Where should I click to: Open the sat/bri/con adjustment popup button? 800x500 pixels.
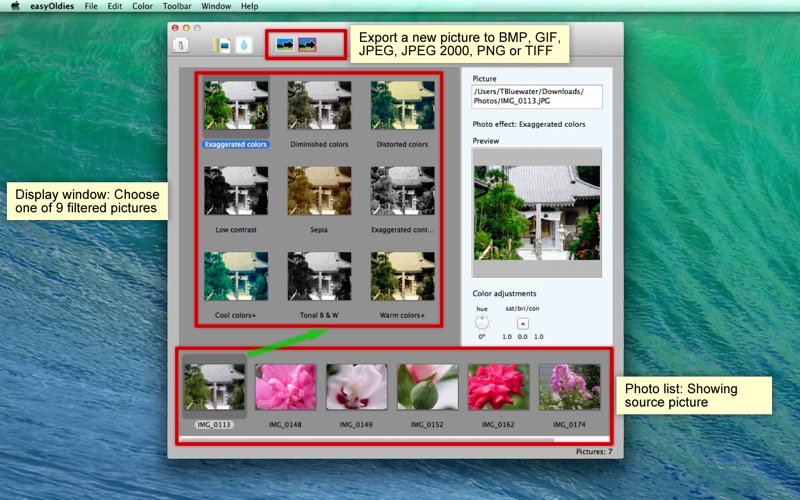[x=522, y=323]
